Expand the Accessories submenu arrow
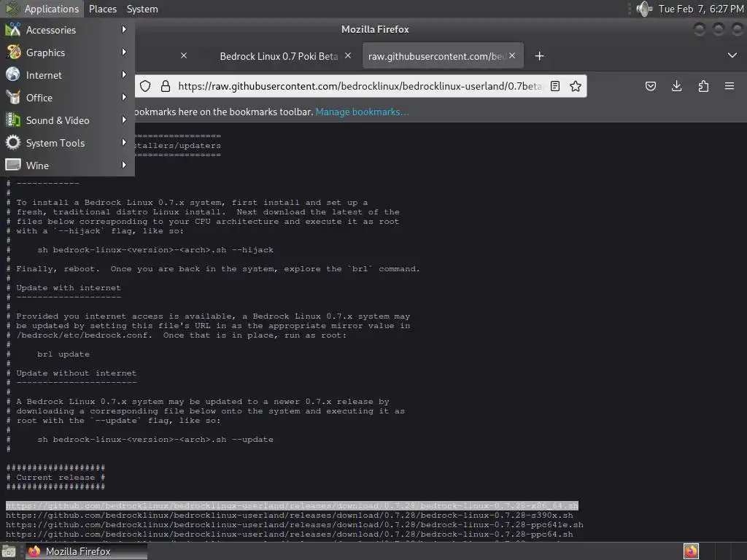Viewport: 747px width, 560px height. click(x=124, y=29)
